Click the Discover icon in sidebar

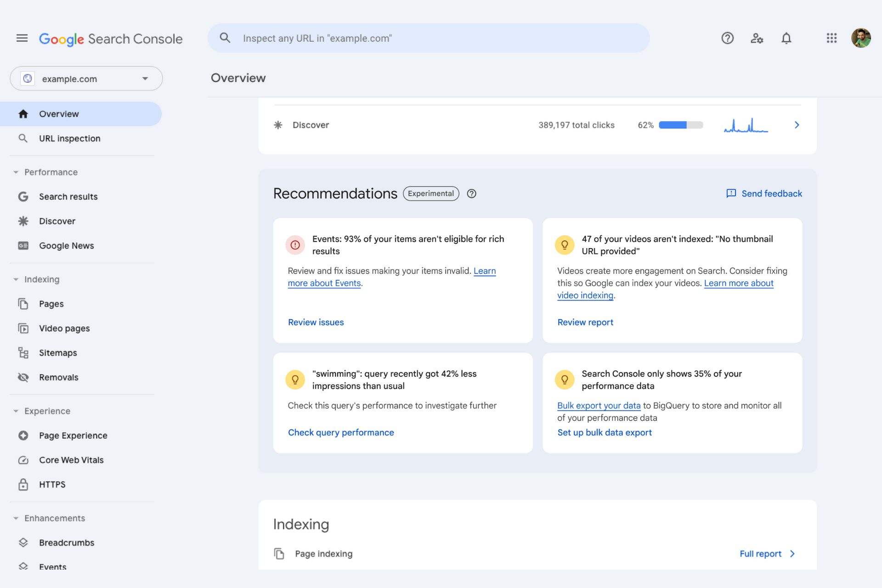tap(23, 220)
